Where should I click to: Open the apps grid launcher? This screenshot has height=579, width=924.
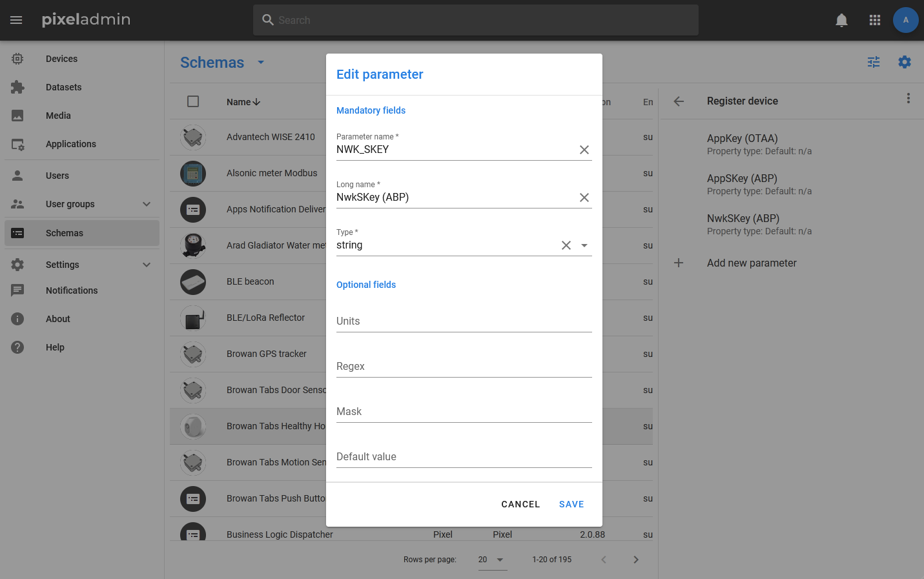875,20
